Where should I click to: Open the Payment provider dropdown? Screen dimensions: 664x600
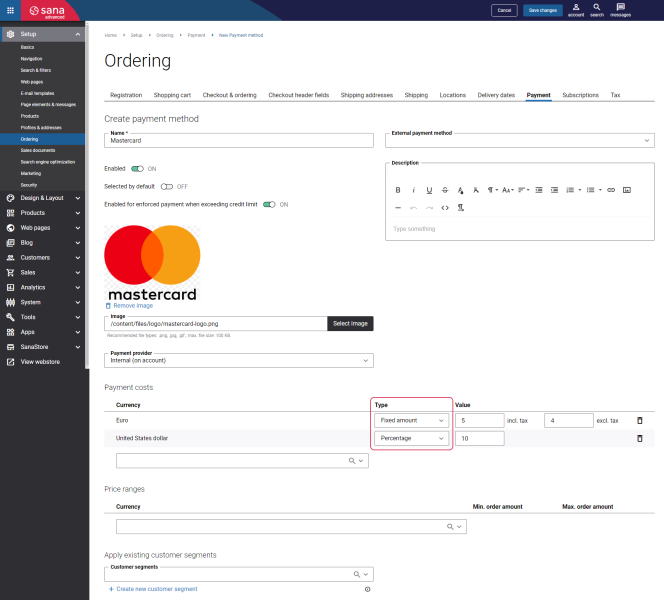(x=238, y=361)
